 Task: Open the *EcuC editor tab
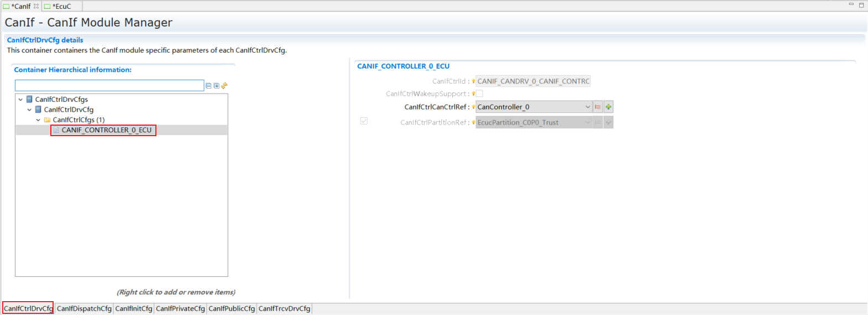pos(61,6)
